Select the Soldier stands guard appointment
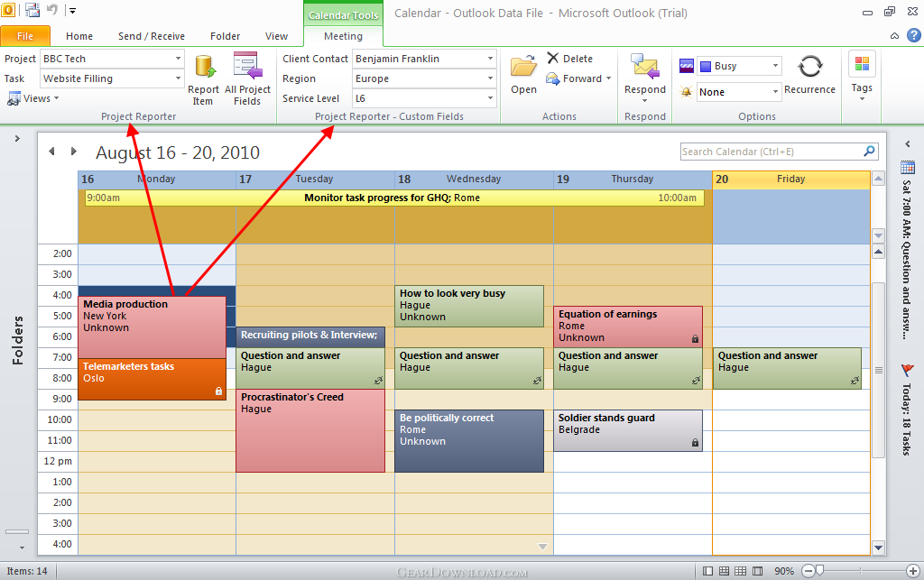Viewport: 924px width, 580px height. pos(628,430)
